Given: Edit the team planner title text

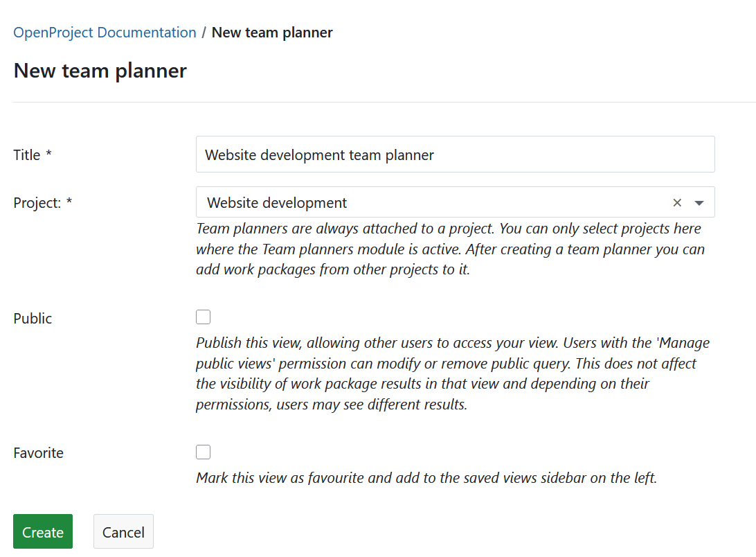Looking at the screenshot, I should coord(455,154).
